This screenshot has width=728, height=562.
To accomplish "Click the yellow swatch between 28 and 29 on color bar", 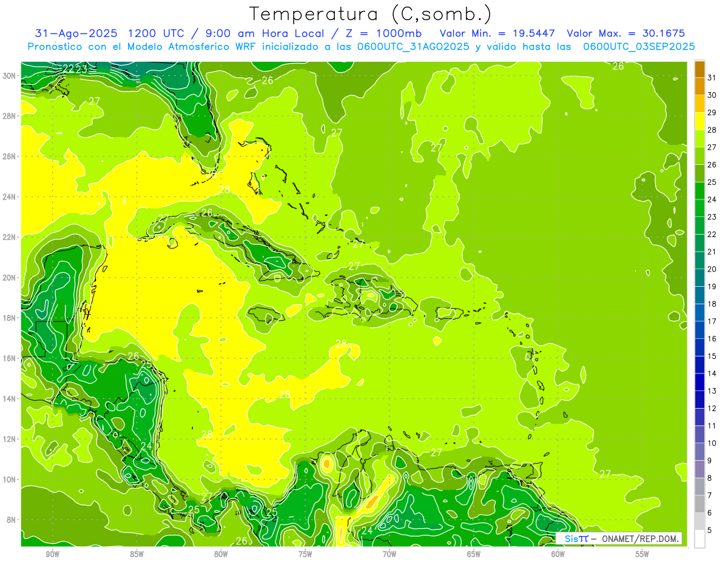I will pos(699,121).
